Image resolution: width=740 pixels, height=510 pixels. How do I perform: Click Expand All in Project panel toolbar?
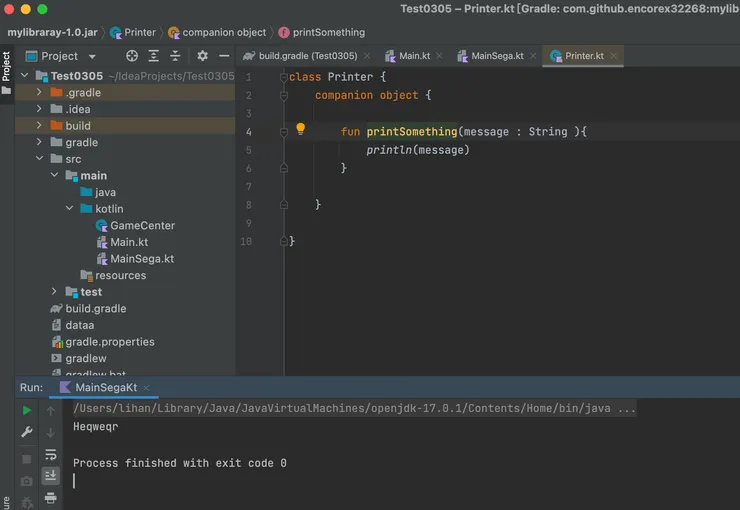[154, 56]
